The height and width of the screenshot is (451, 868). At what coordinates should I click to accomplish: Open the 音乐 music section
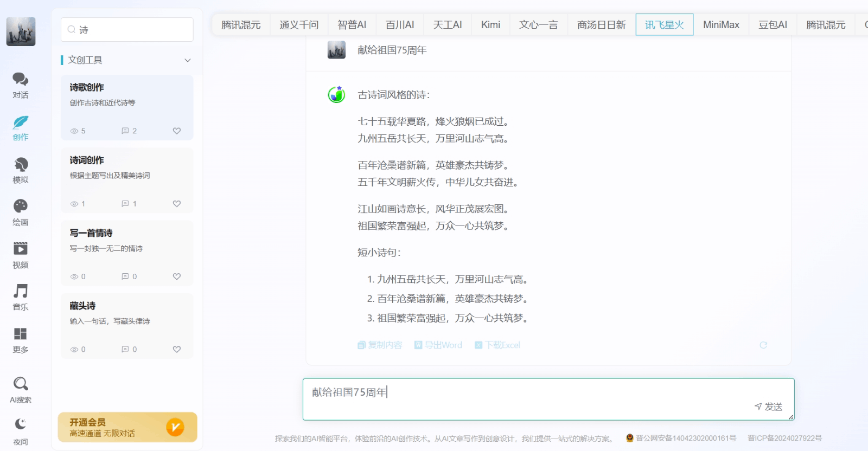[21, 297]
